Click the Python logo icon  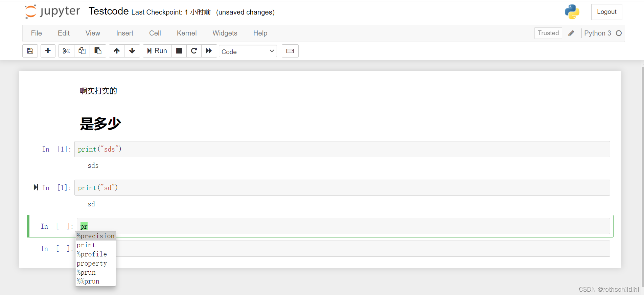tap(572, 12)
